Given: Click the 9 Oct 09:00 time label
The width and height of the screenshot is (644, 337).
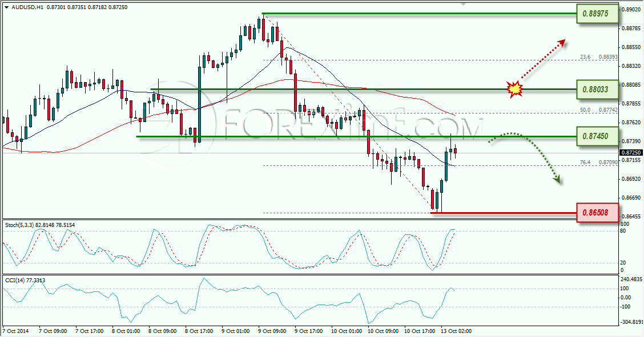Looking at the screenshot, I should (x=272, y=331).
